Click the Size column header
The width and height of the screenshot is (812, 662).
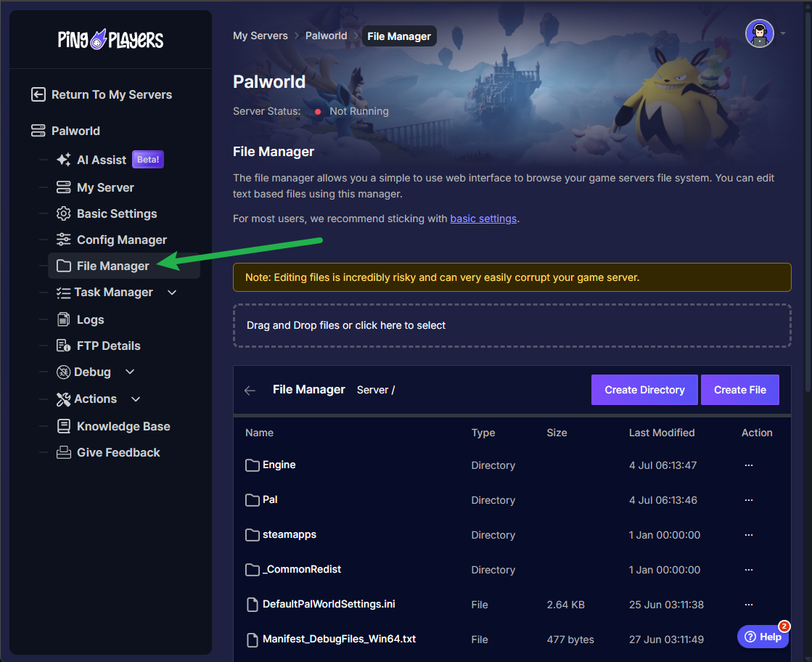tap(557, 433)
